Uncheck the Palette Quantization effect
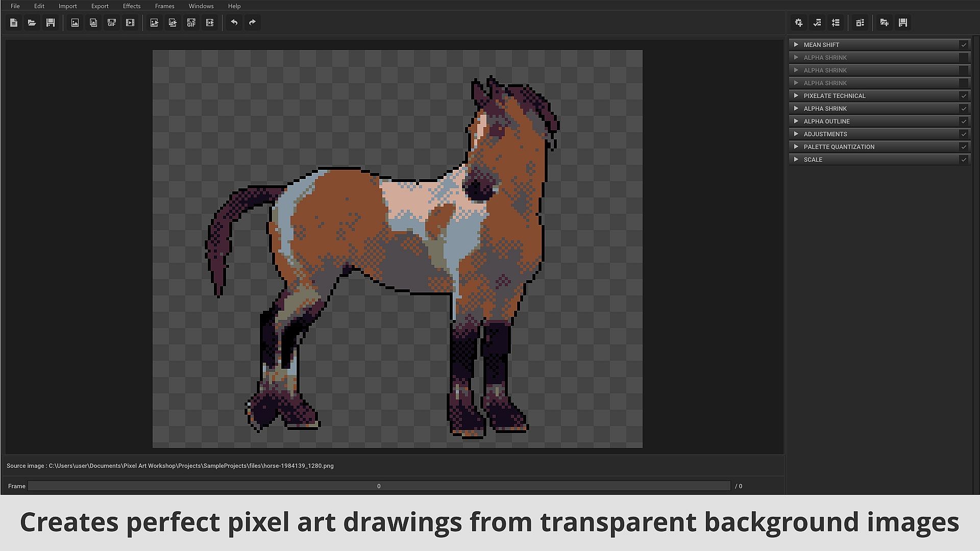 tap(964, 147)
